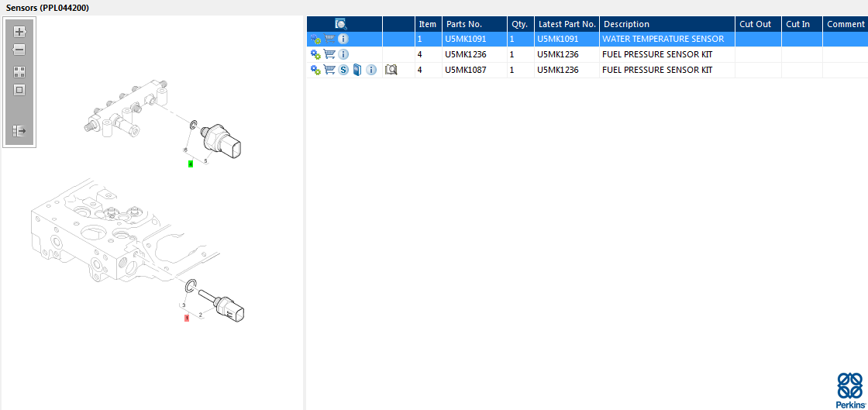
Task: Open info icon in U5MK1236 parts row
Action: [343, 54]
